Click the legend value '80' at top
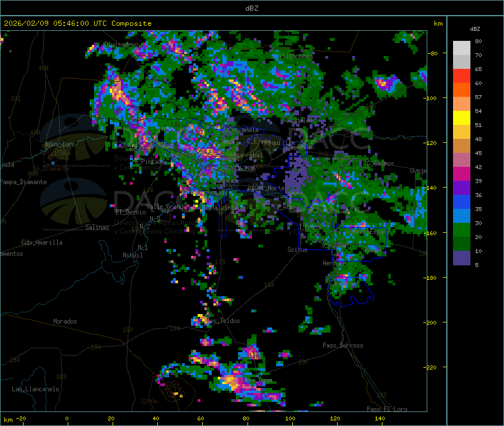Image resolution: width=504 pixels, height=426 pixels. pyautogui.click(x=478, y=41)
